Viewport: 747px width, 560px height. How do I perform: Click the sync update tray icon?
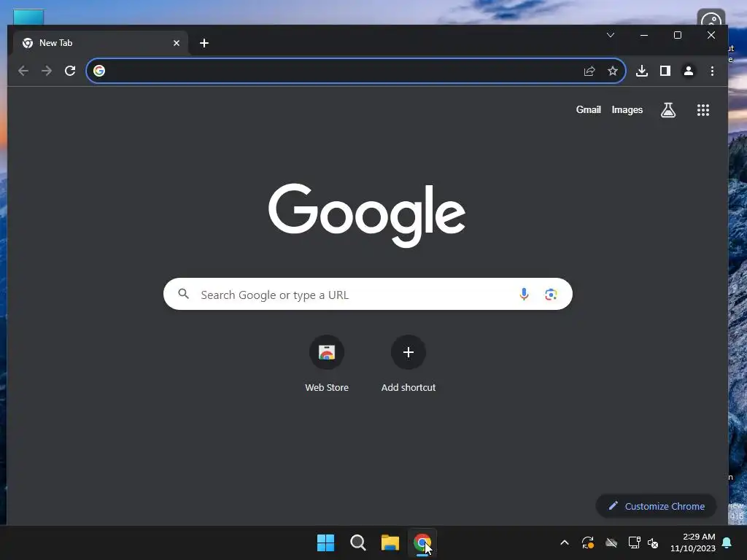pos(588,542)
